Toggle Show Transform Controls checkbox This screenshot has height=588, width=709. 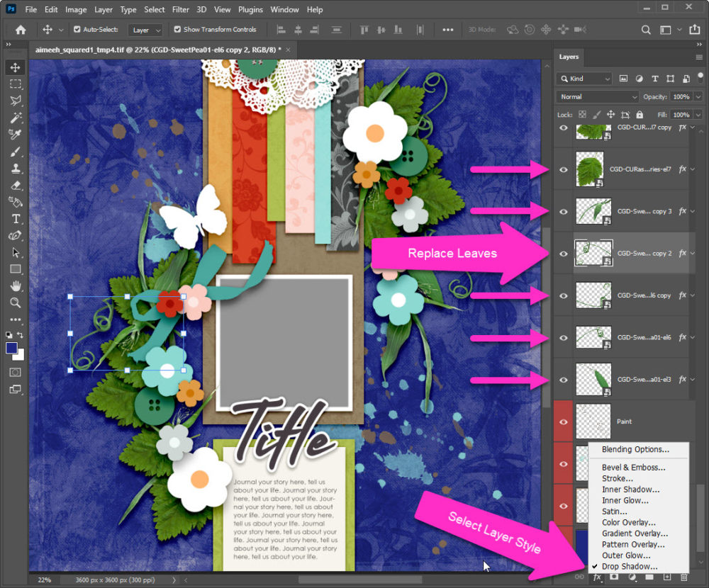tap(177, 29)
